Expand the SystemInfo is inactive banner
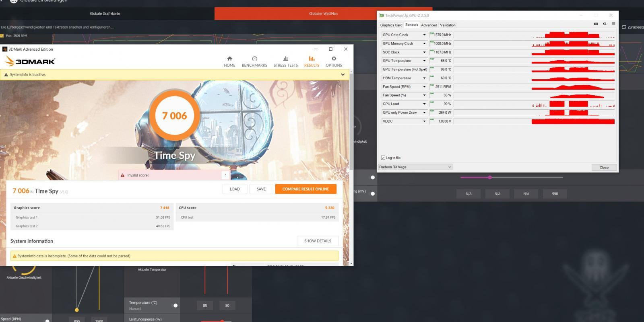The image size is (644, 322). [x=343, y=75]
